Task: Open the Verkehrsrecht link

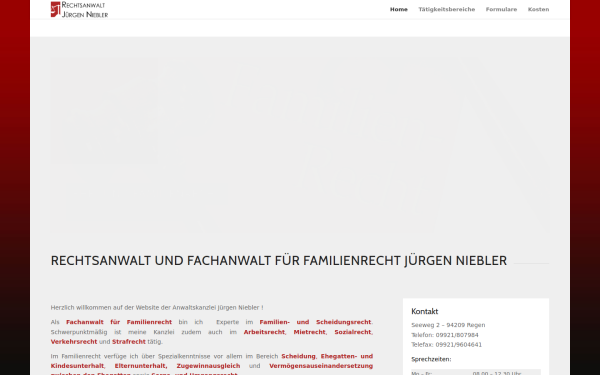Action: (x=74, y=342)
